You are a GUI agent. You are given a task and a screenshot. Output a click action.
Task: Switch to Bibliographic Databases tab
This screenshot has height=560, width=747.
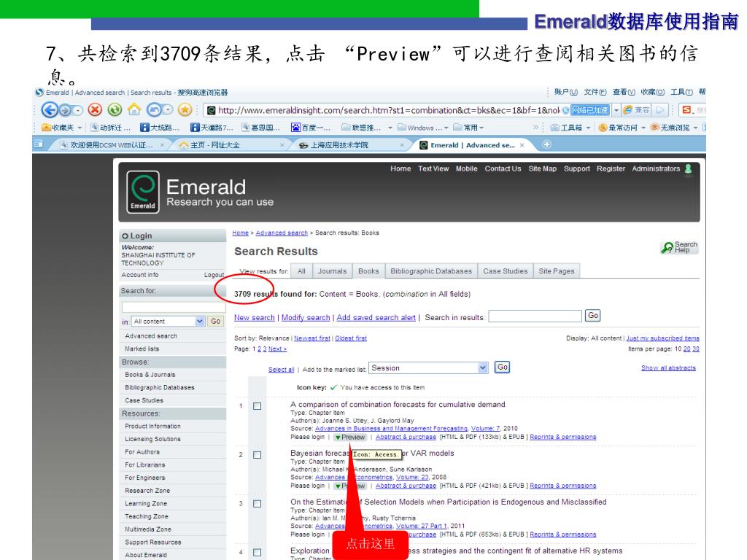431,271
